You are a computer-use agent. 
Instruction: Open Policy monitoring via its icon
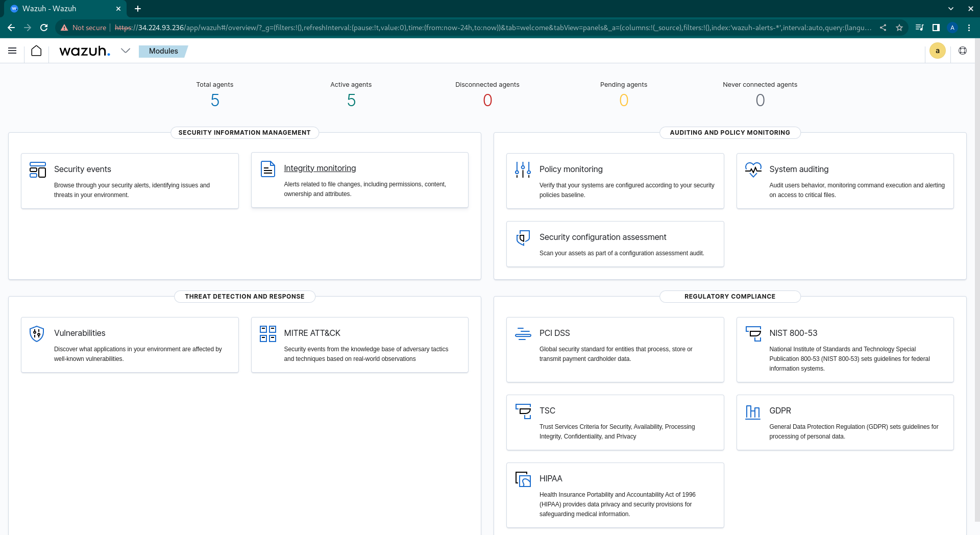[523, 170]
